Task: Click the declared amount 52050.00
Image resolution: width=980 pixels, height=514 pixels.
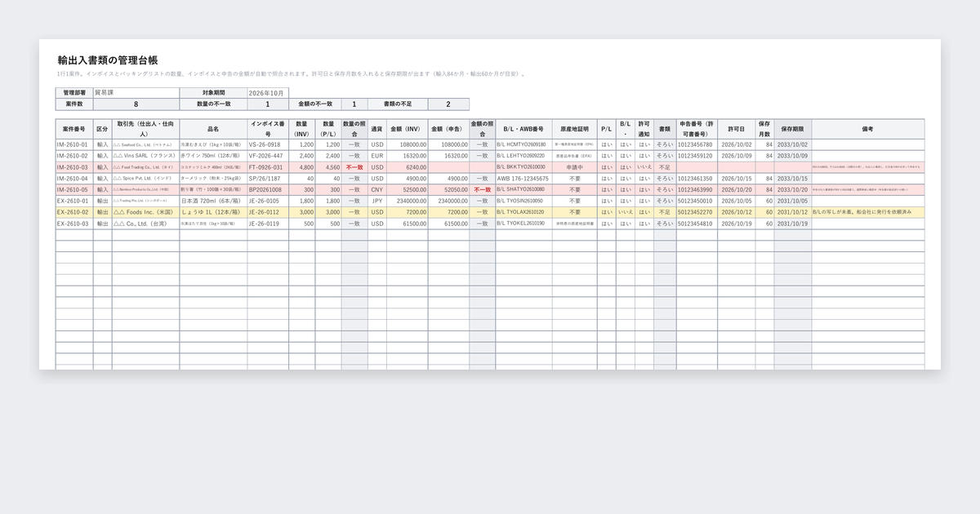Action: coord(448,189)
